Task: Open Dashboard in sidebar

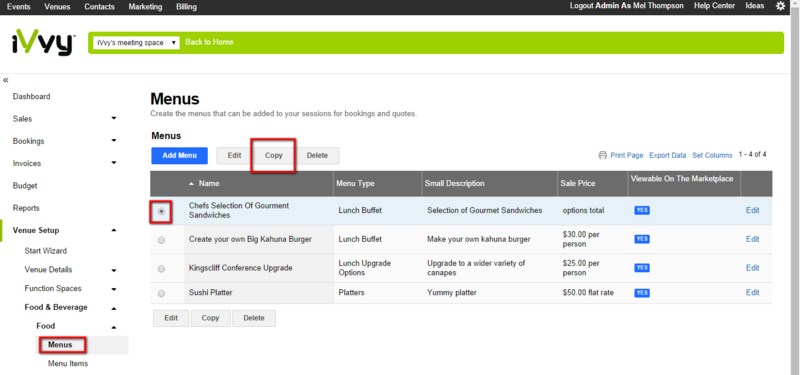Action: coord(32,96)
